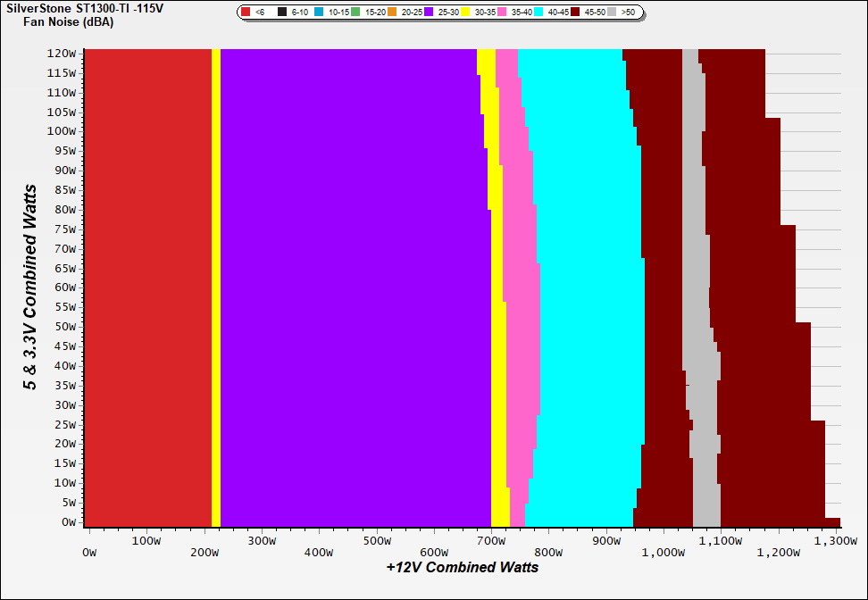
Task: Click the dark red 45-50 legend swatch
Action: [x=575, y=12]
